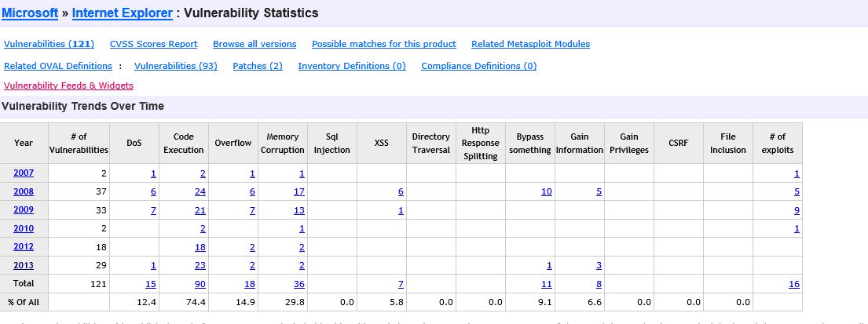
Task: Click total Code Execution count 90
Action: pos(200,284)
